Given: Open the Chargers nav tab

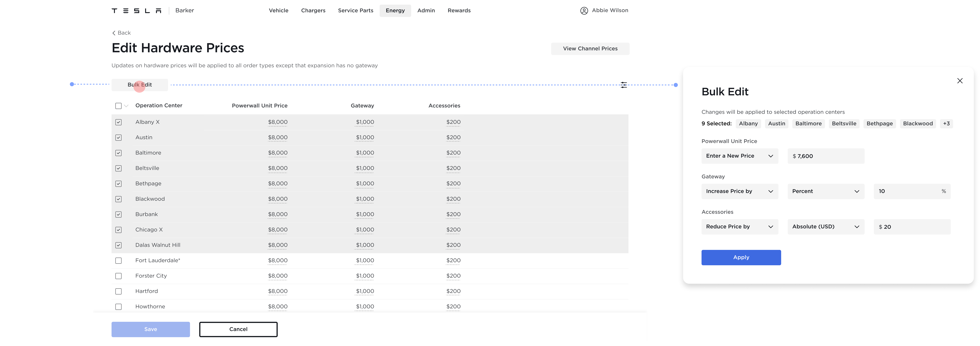Looking at the screenshot, I should 313,11.
